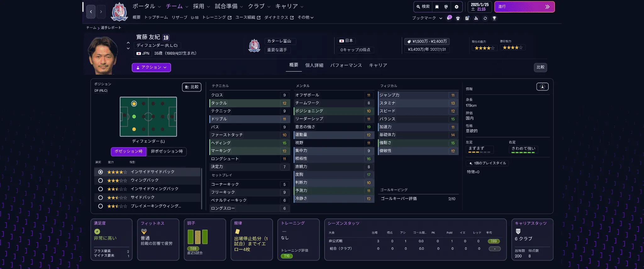Click the shield icon in キャリアスタッツ card
Screen dimensions: 644x269
point(518,231)
